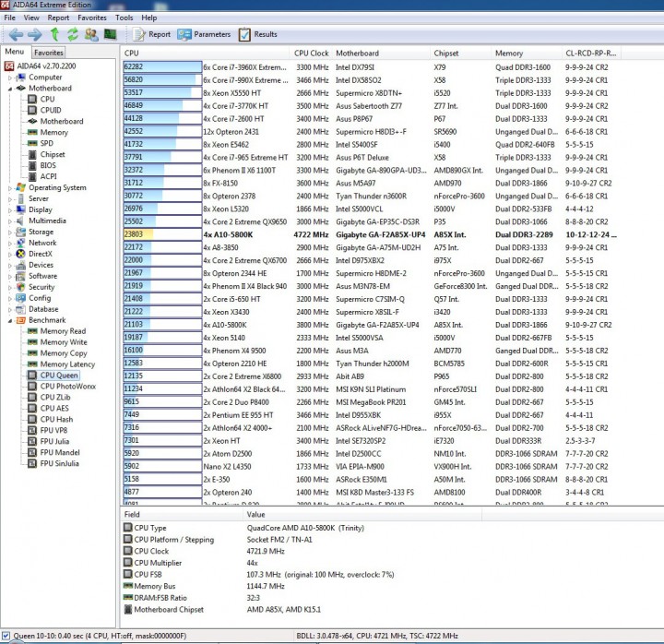Screen dimensions: 664x644
Task: Collapse the Motherboard tree node
Action: (10, 89)
